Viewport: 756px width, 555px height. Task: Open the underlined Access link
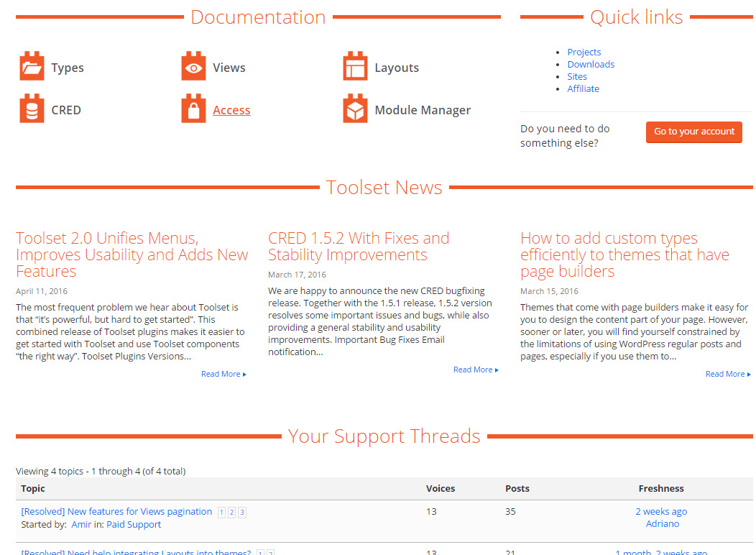[x=231, y=110]
